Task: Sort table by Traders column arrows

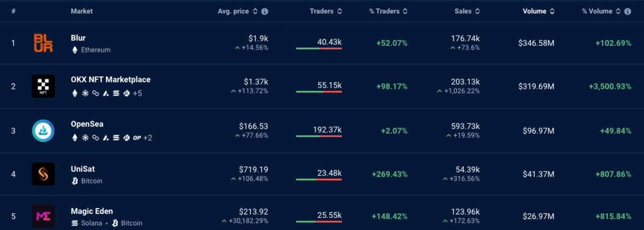Action: click(339, 11)
